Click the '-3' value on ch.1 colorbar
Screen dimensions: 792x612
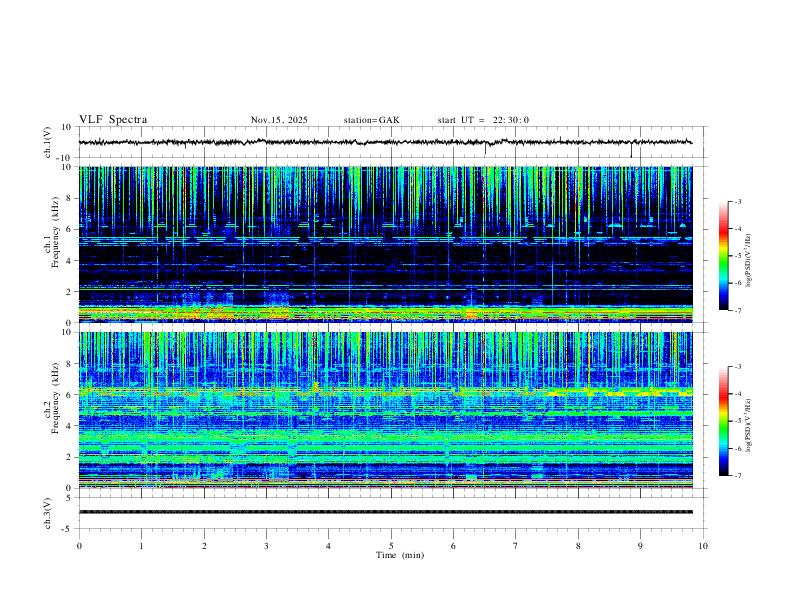737,201
